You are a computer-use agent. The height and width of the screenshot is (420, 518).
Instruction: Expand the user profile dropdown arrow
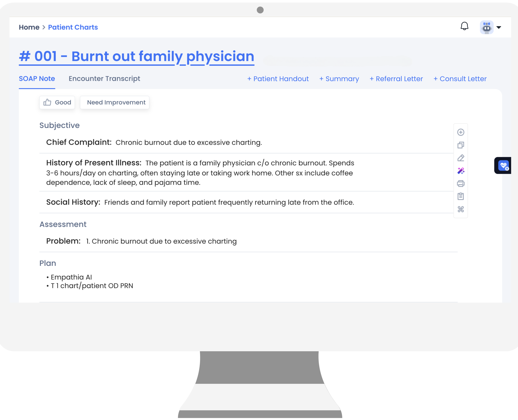[499, 27]
